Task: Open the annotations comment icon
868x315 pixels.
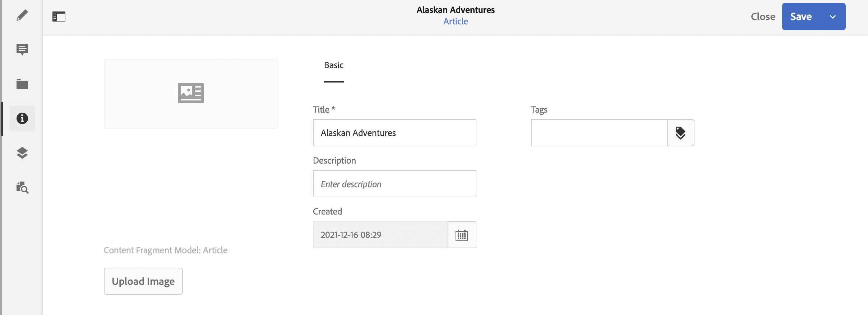Action: coord(22,49)
